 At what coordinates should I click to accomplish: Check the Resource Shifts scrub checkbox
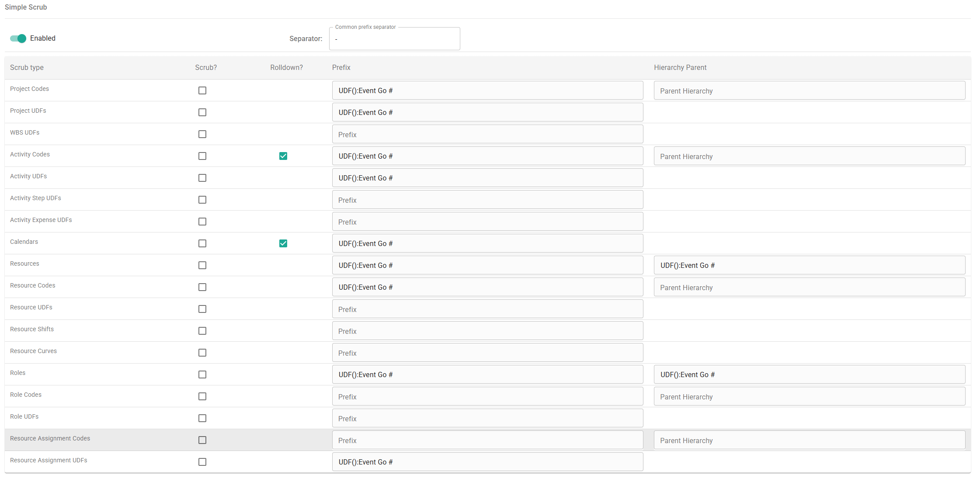pos(202,331)
